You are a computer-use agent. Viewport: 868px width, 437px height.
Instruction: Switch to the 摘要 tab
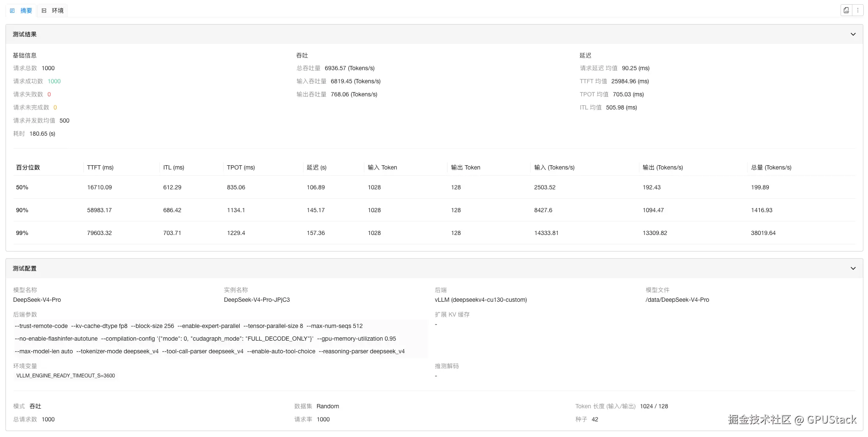(x=21, y=11)
